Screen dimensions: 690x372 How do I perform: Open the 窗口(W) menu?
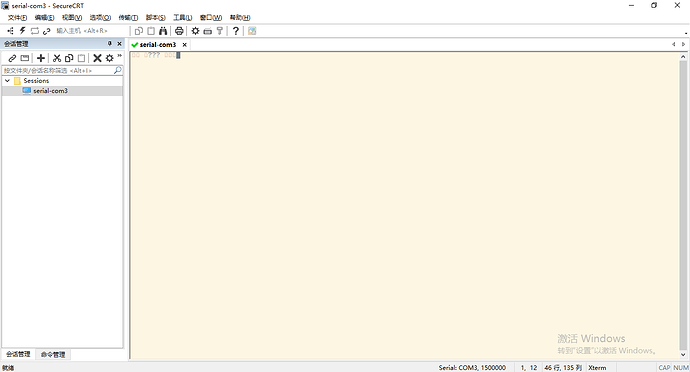coord(211,18)
